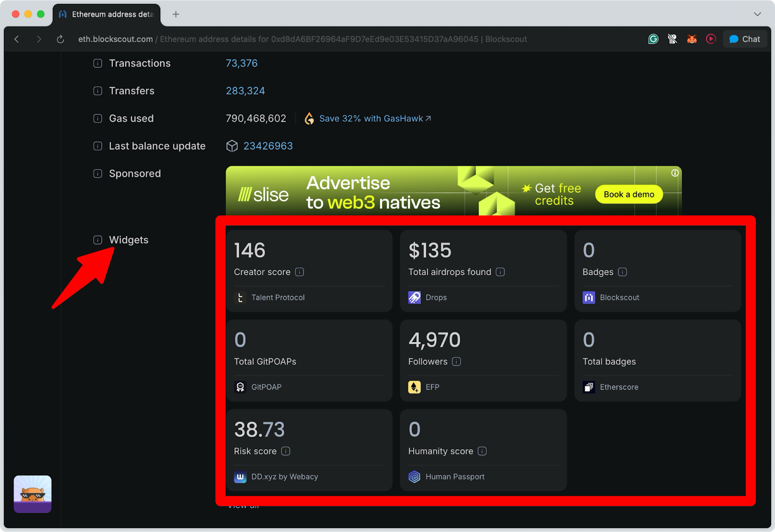Image resolution: width=775 pixels, height=532 pixels.
Task: Click the Human Passport icon on Humanity score widget
Action: [x=415, y=476]
